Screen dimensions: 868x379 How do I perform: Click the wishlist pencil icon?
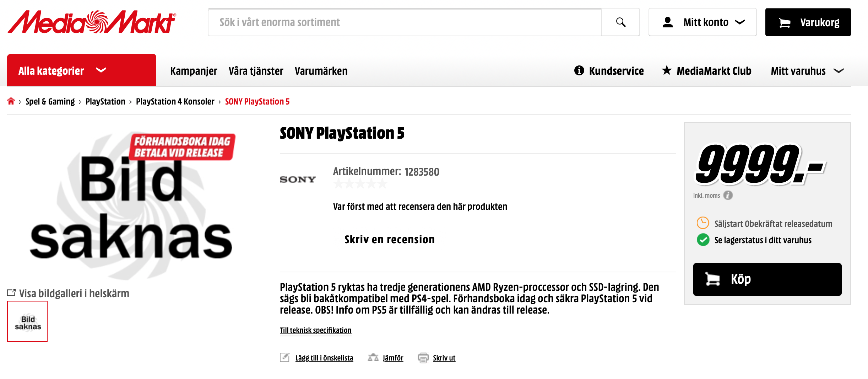point(285,357)
